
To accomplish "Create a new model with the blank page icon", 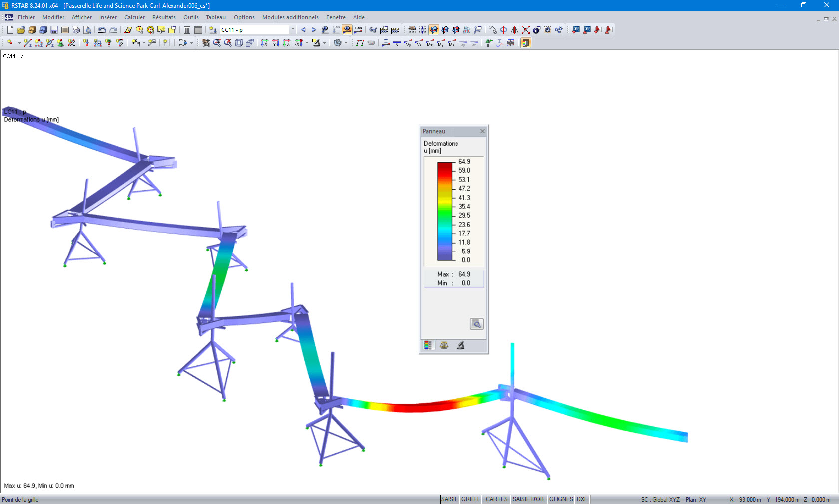I will click(10, 30).
